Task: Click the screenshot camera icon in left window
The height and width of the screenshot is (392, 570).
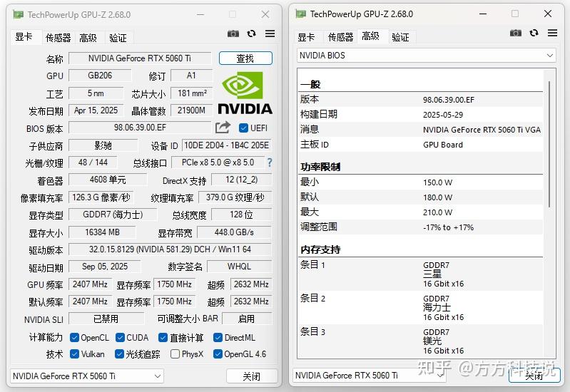Action: pos(233,33)
